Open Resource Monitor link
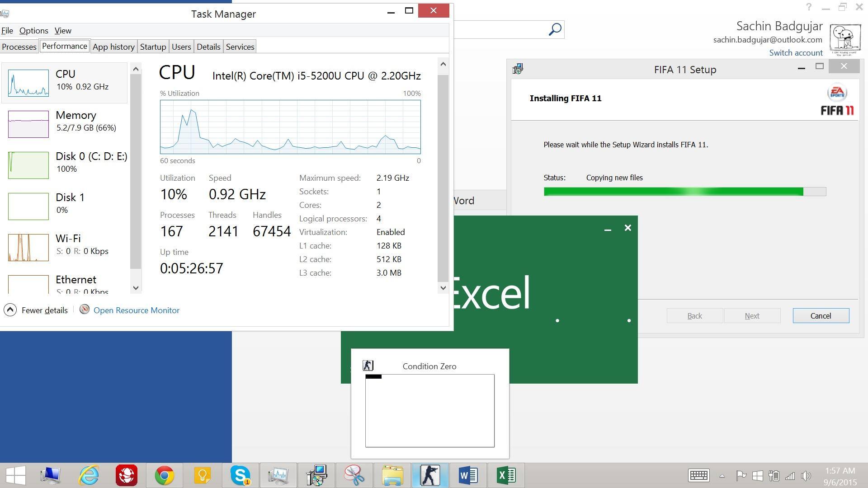Viewport: 868px width, 488px height. pos(136,310)
